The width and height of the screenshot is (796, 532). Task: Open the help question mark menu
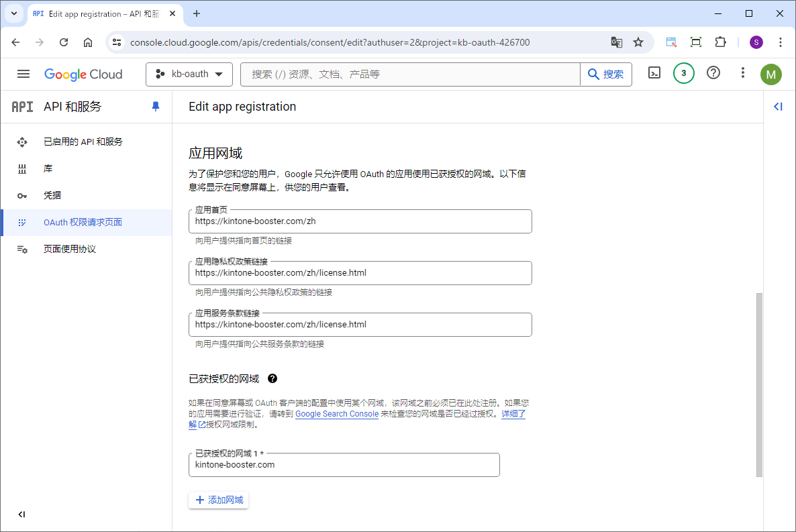point(713,73)
